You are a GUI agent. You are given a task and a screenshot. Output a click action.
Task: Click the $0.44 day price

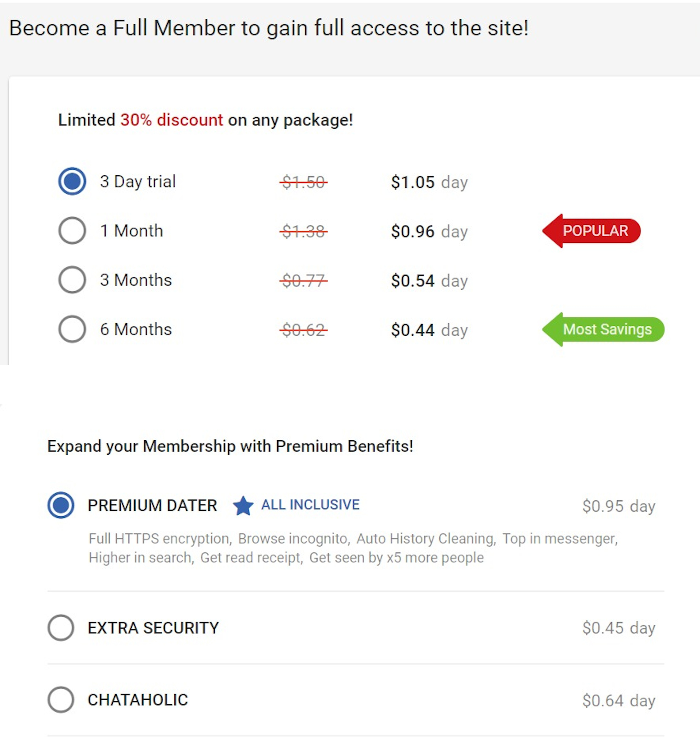[x=429, y=330]
